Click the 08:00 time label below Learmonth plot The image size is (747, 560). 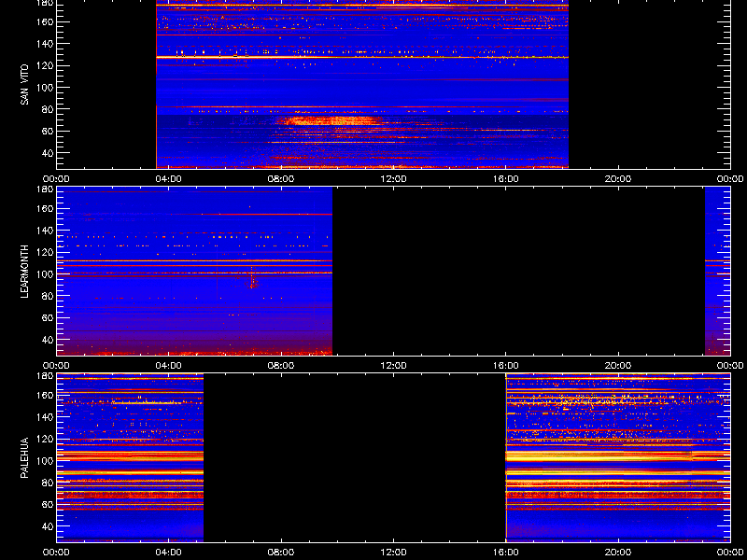[281, 366]
